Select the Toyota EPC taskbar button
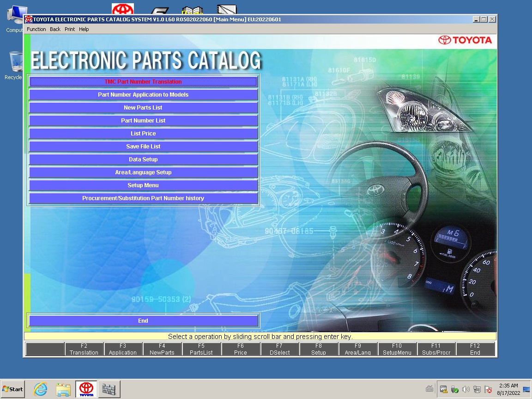The image size is (532, 399). tap(86, 389)
